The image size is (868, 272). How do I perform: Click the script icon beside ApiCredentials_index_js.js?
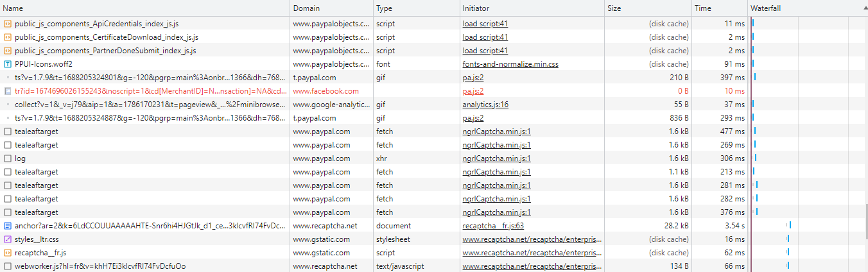[8, 24]
